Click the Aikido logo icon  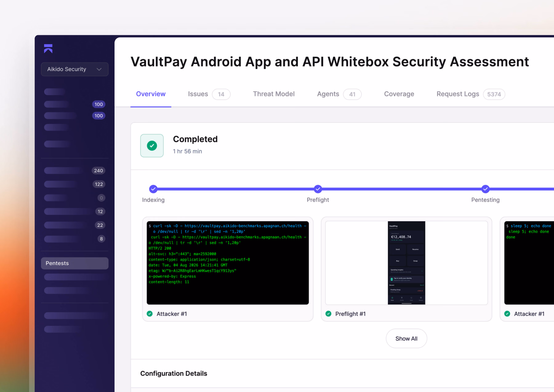[x=48, y=49]
